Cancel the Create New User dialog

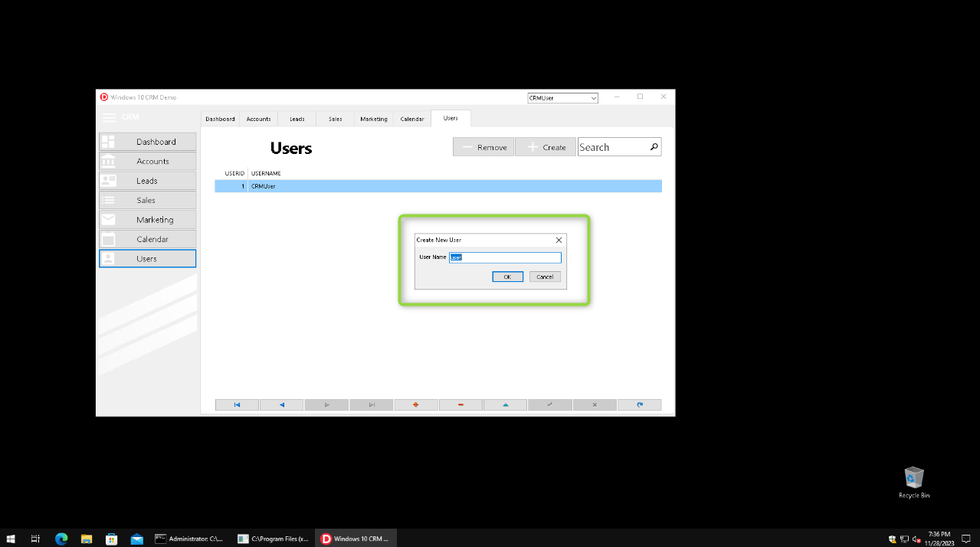545,277
